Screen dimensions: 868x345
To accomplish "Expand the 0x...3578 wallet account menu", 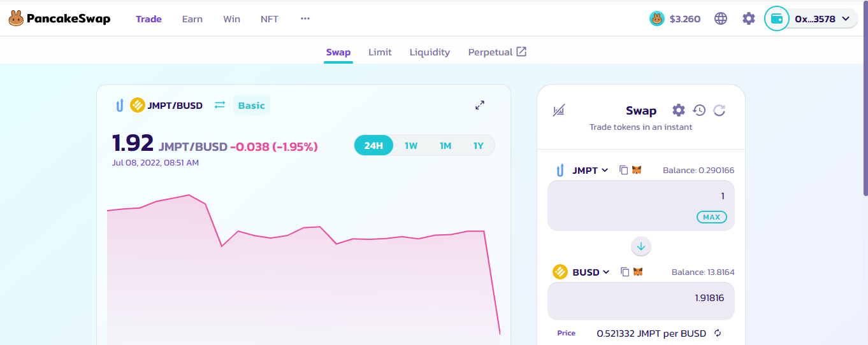I will pos(822,18).
